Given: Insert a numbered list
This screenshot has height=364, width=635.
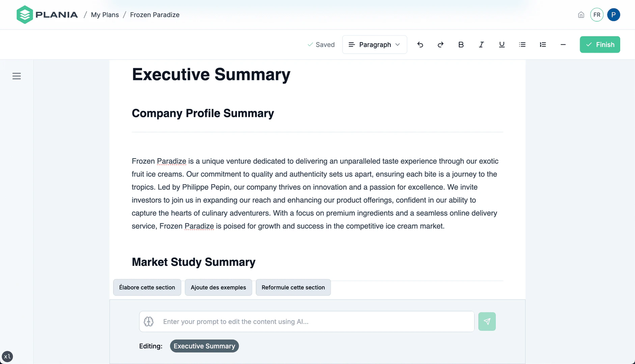Looking at the screenshot, I should [x=543, y=44].
